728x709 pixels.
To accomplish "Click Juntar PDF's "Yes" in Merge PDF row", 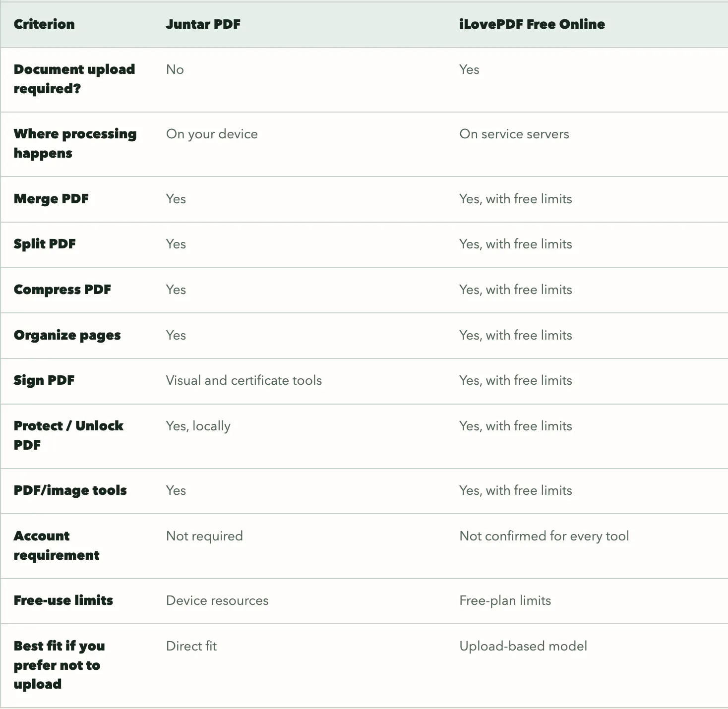I will tap(176, 199).
